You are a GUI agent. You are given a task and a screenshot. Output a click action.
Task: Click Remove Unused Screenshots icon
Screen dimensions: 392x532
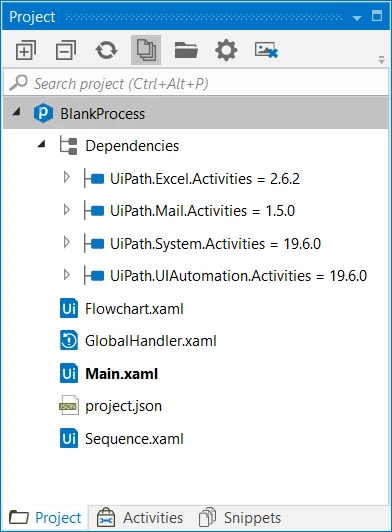coord(266,50)
